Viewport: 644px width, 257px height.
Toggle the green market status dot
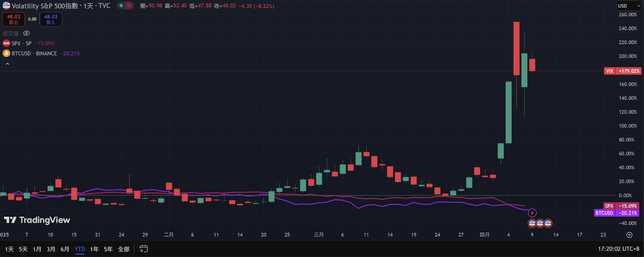[121, 6]
